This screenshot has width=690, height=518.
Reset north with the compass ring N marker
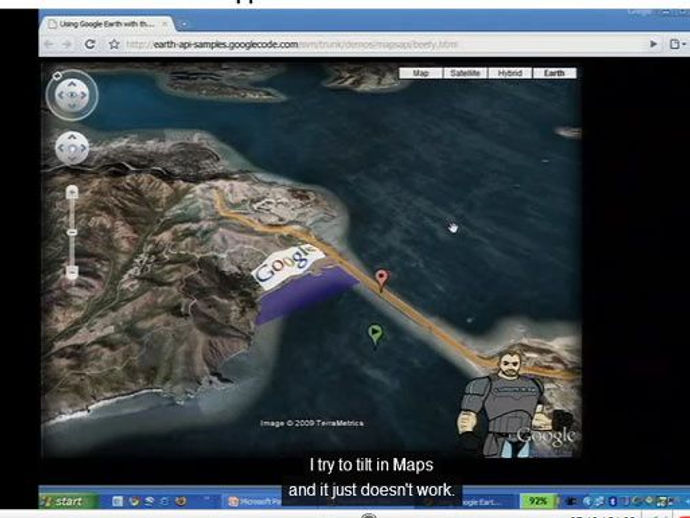point(57,76)
